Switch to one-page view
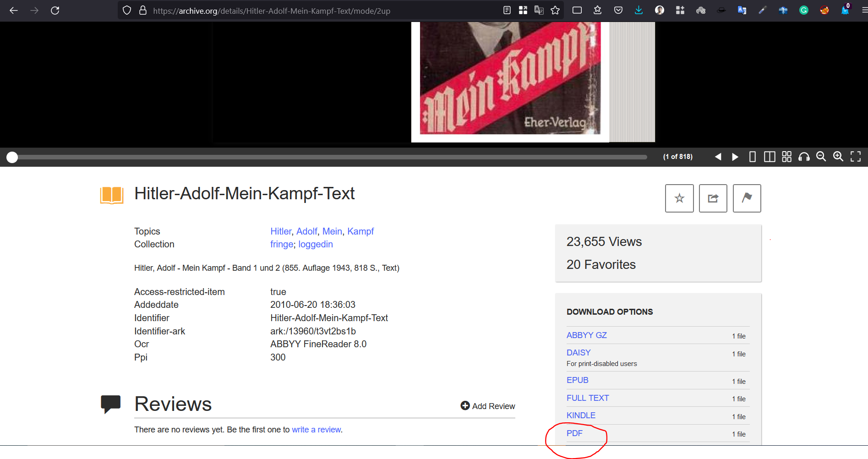 pos(752,157)
